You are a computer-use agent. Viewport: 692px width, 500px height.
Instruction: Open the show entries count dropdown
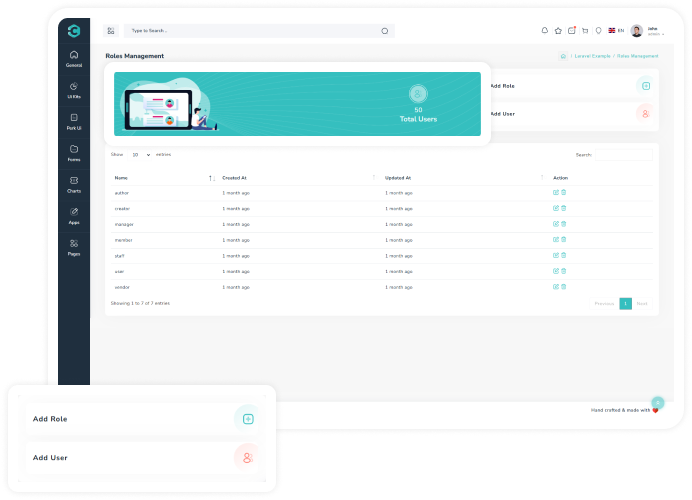tap(140, 155)
